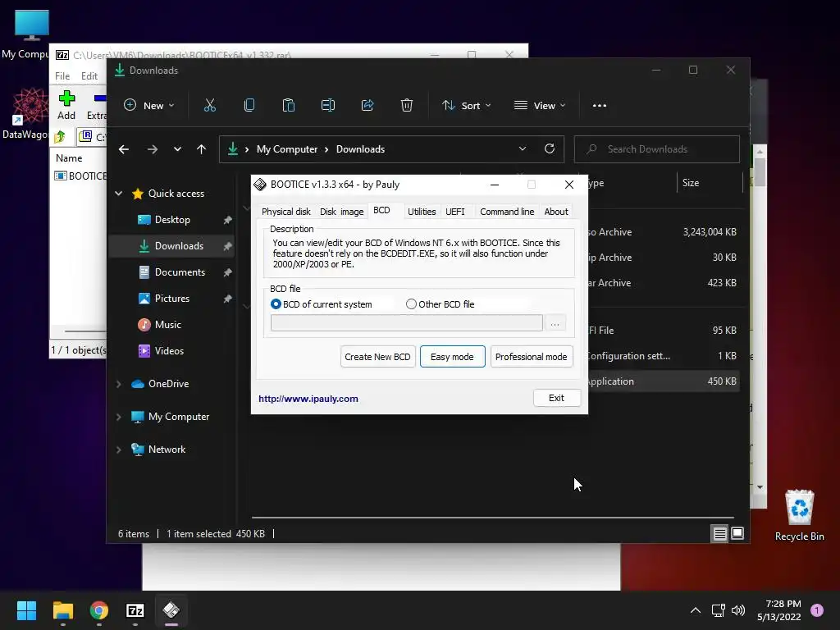Open network status icon in system tray
Screen dimensions: 840x630
(718, 610)
